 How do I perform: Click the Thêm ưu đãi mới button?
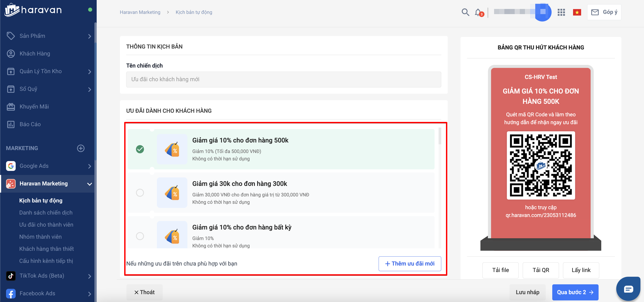click(409, 264)
